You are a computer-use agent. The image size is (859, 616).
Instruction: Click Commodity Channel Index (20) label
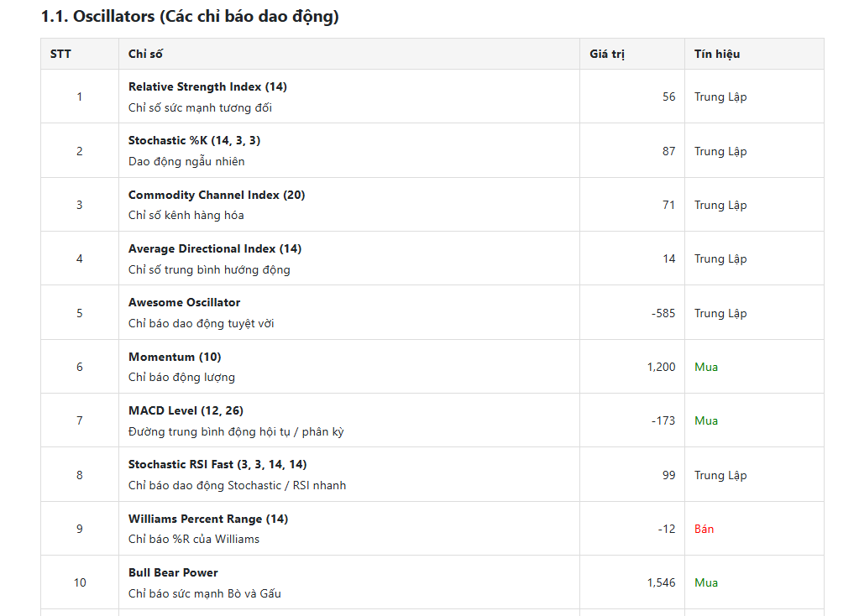coord(217,195)
